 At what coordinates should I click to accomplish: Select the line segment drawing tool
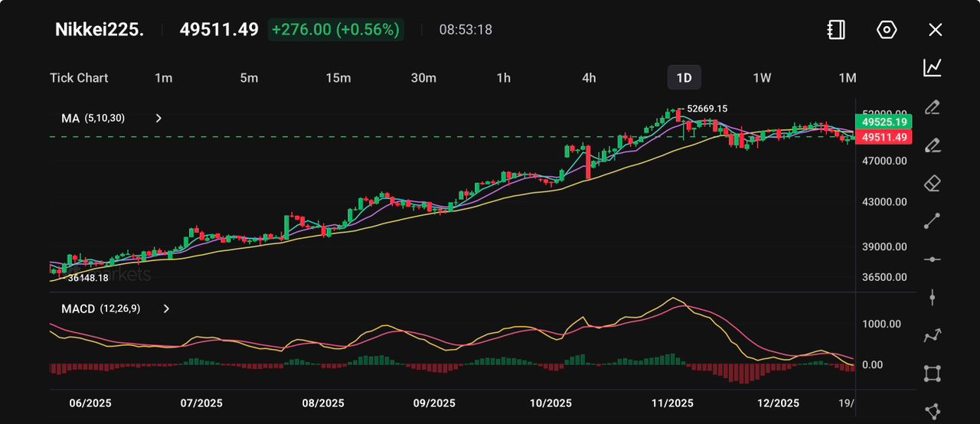pyautogui.click(x=932, y=221)
